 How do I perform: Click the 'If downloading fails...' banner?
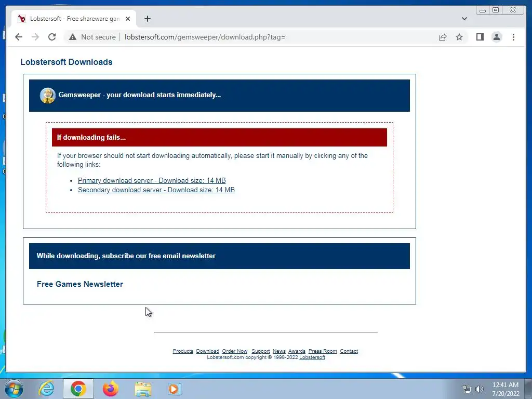(219, 137)
